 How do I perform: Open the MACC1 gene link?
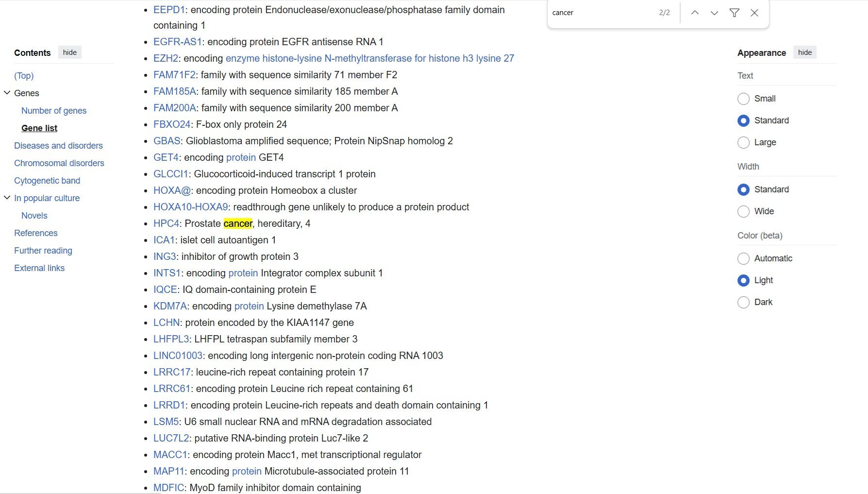click(170, 455)
